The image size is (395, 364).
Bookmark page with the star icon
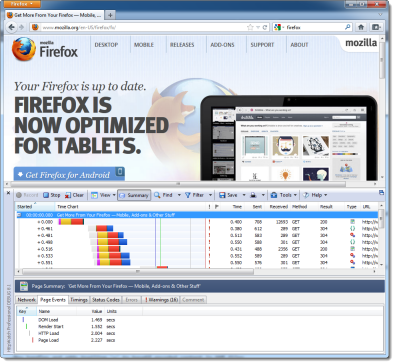coord(250,27)
